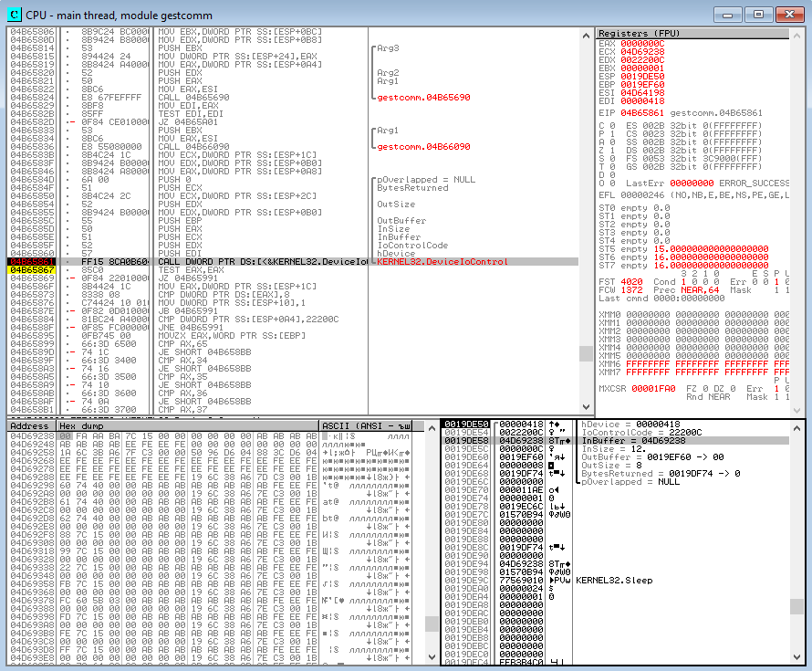Screen dimensions: 812x671
Task: Click the disassembly pane scroll up arrow
Action: pos(586,36)
